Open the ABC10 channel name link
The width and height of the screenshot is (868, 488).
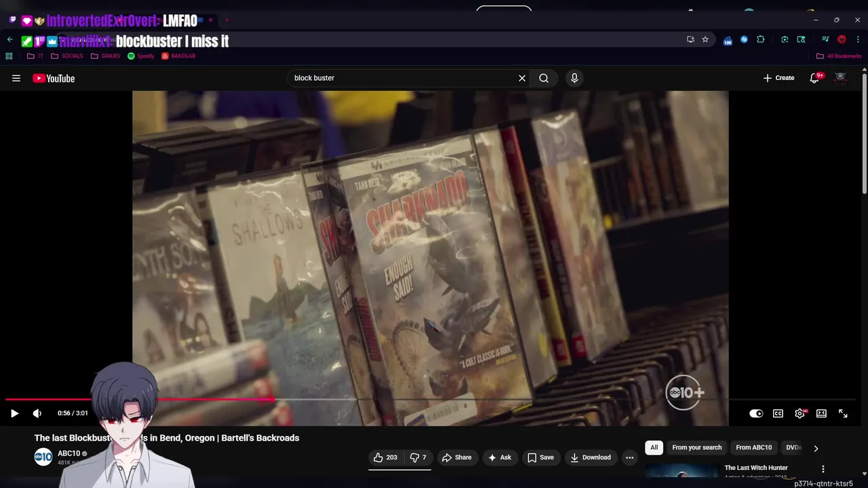(68, 453)
